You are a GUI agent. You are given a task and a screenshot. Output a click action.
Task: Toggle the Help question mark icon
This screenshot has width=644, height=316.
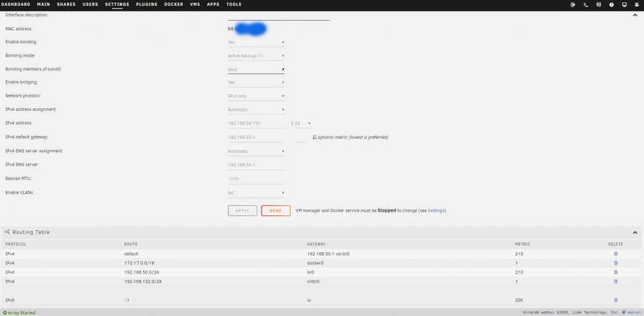[x=612, y=5]
